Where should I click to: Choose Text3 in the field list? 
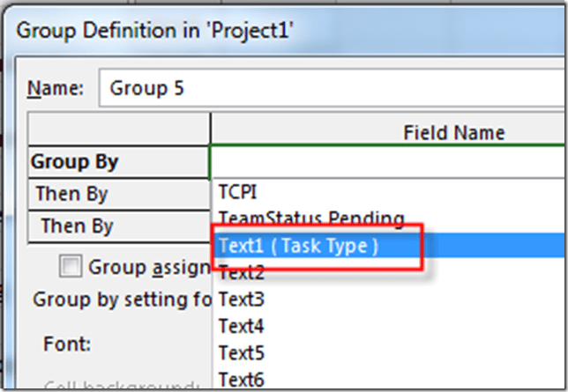pos(241,300)
